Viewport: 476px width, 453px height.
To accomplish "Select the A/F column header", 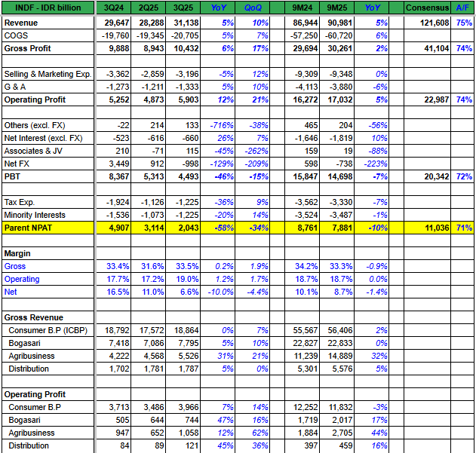I will point(462,8).
